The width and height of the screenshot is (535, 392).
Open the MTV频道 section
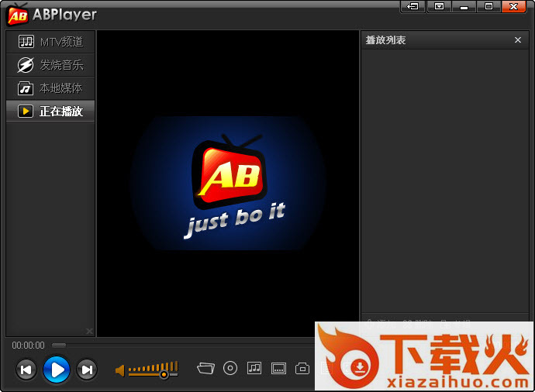[50, 42]
